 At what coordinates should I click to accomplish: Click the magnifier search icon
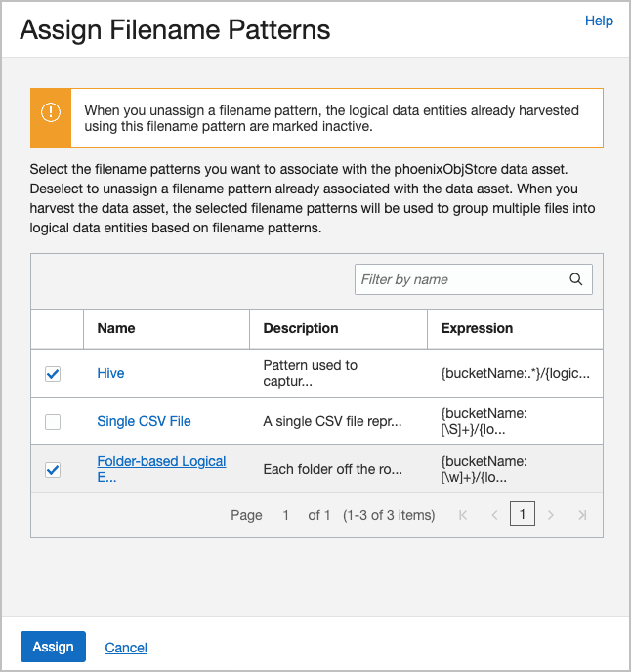[x=576, y=279]
